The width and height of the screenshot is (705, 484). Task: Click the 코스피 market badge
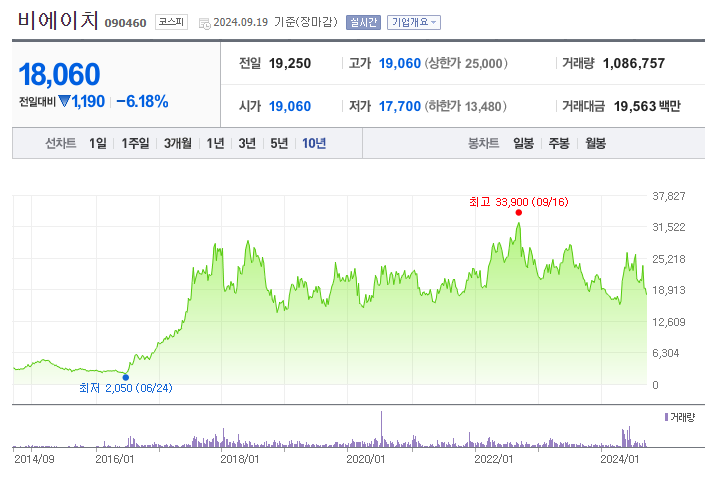click(171, 22)
